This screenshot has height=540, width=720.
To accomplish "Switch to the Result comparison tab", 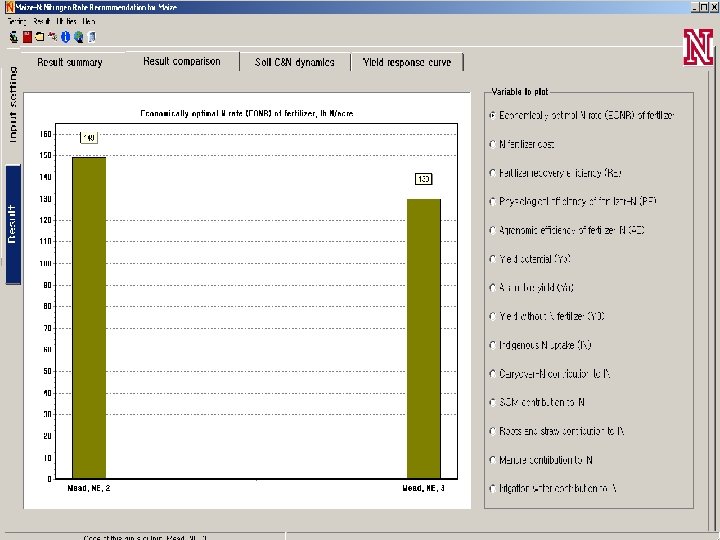I will pos(182,62).
